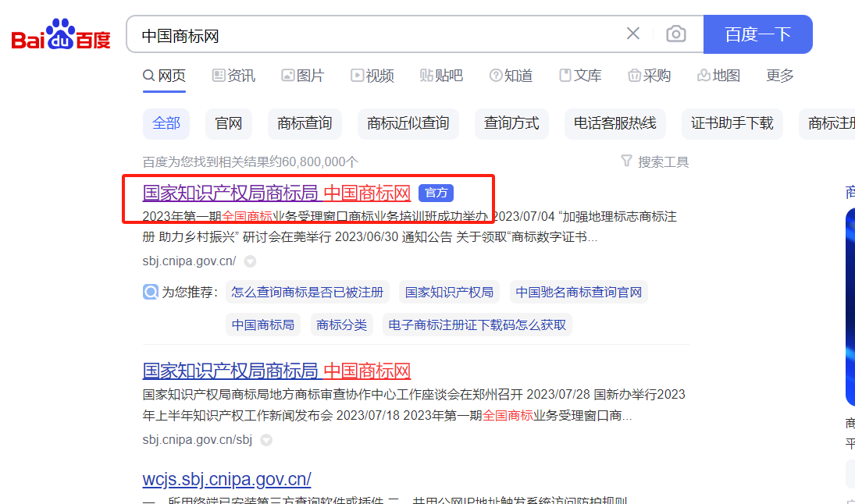
Task: Select the 电话客服热线 filter chip
Action: pos(615,123)
